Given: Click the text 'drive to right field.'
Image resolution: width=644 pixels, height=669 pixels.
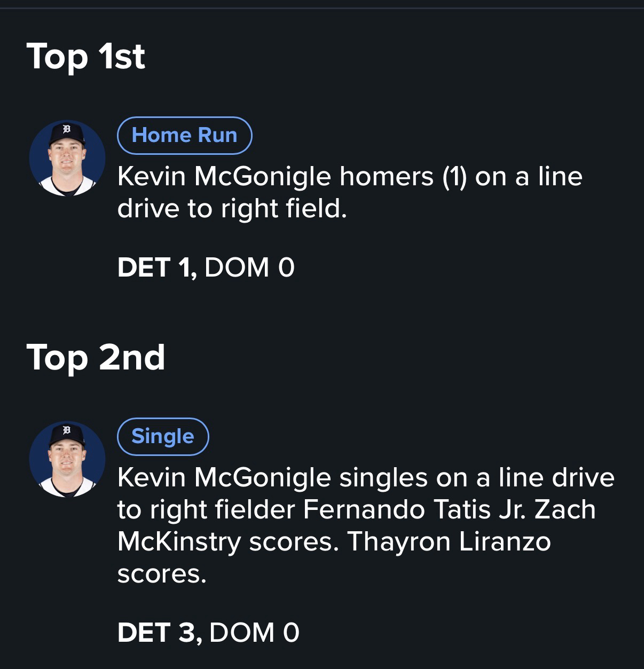Looking at the screenshot, I should tap(232, 208).
